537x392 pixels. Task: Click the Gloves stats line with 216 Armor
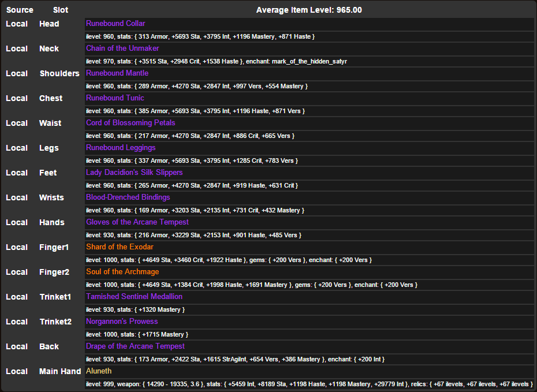193,235
